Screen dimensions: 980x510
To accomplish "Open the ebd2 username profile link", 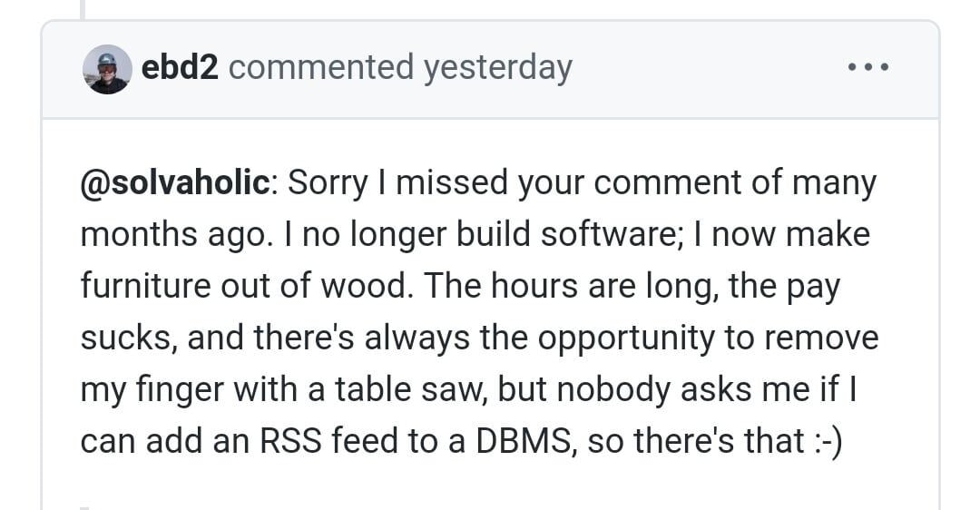I will pyautogui.click(x=181, y=67).
